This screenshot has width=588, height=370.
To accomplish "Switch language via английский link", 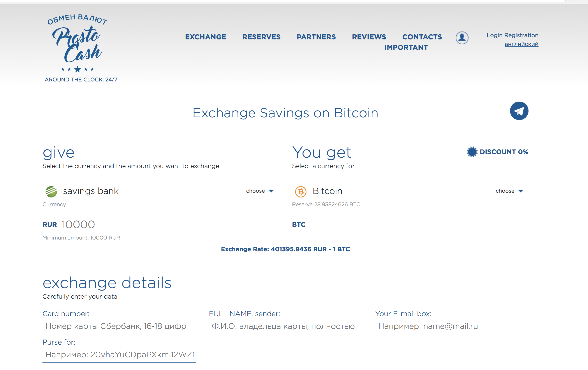I will coord(521,44).
